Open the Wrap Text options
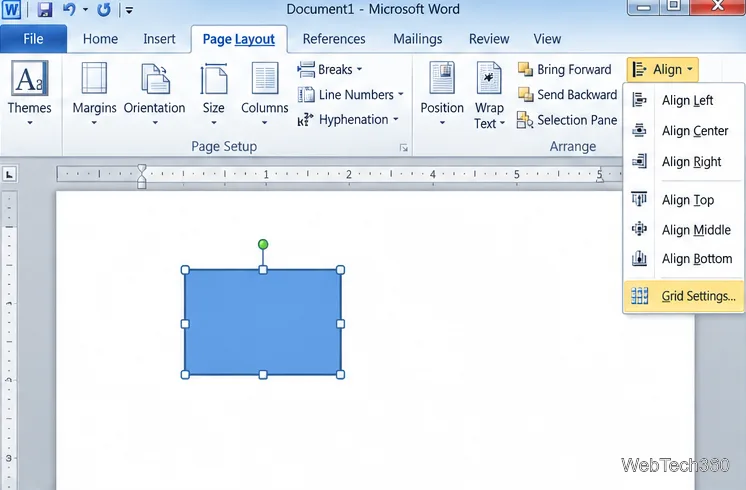The height and width of the screenshot is (490, 746). click(489, 95)
